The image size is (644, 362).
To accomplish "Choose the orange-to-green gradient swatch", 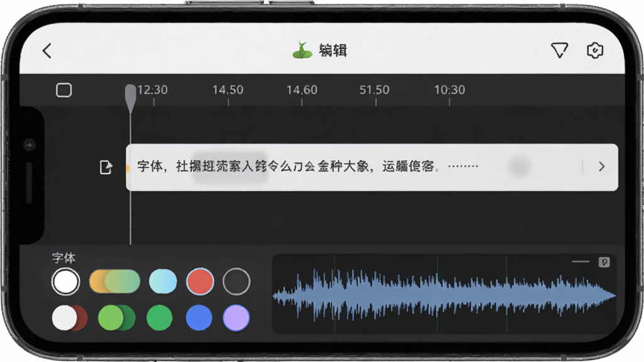I will tap(114, 282).
